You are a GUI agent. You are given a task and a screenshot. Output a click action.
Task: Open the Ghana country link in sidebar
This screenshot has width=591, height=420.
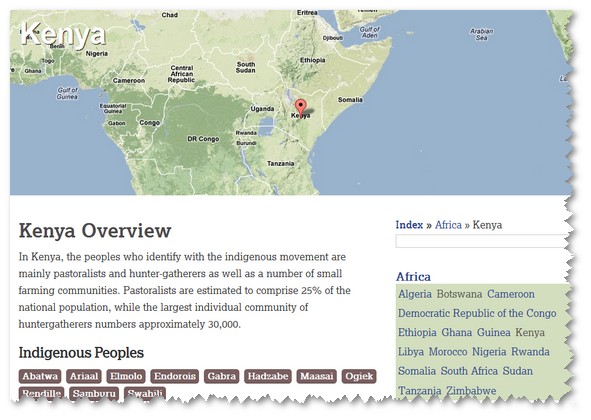(456, 333)
